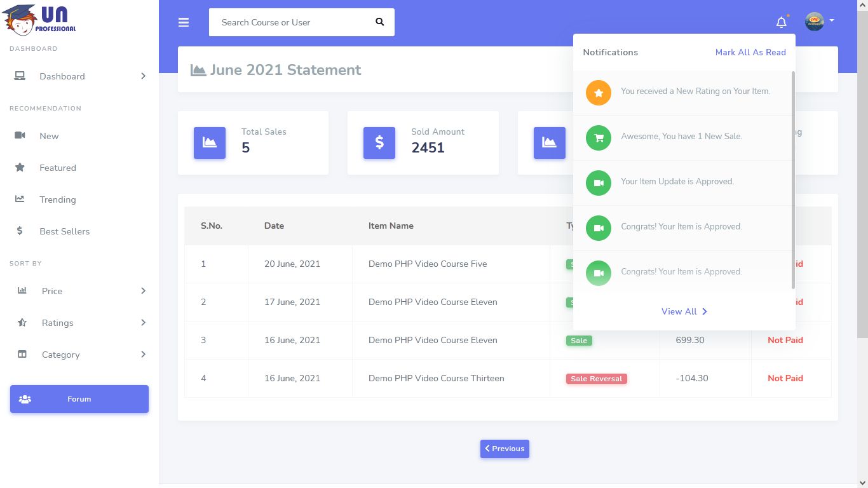Click the star icon beside Featured
The image size is (868, 488).
coord(20,168)
